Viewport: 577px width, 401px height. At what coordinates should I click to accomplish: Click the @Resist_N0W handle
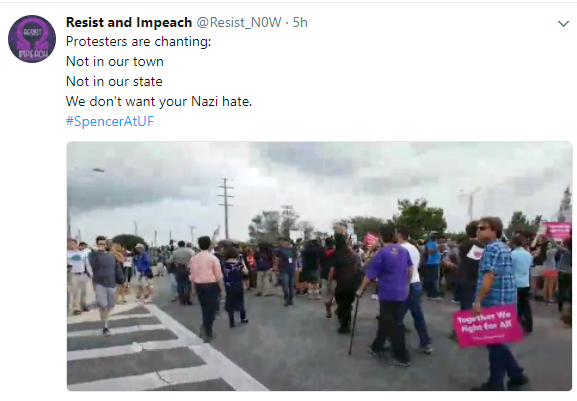[239, 23]
